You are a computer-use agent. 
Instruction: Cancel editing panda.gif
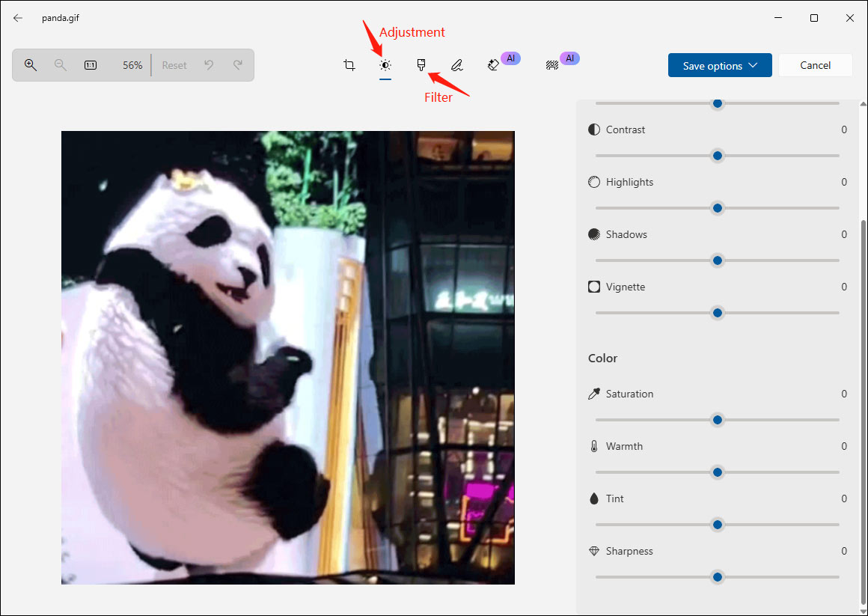point(815,65)
